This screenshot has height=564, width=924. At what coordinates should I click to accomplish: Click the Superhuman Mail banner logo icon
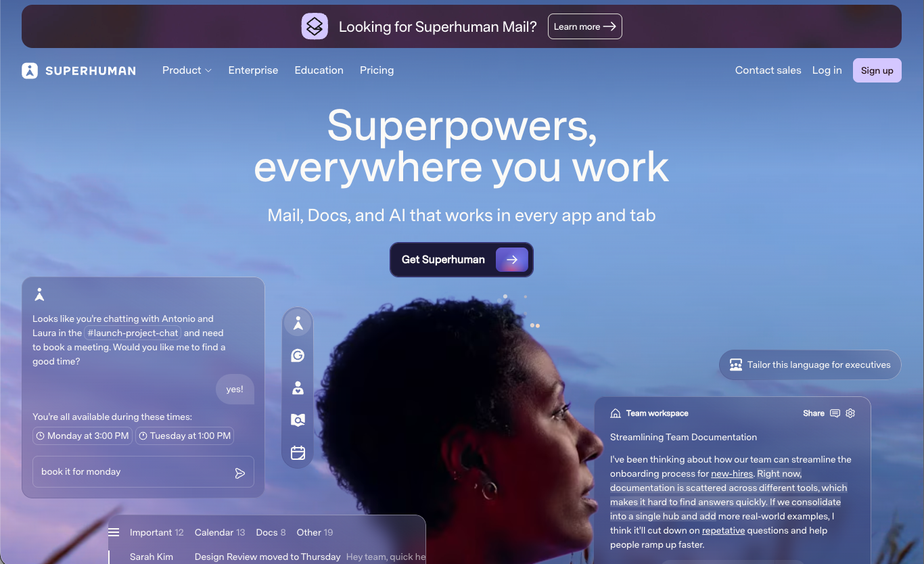315,26
